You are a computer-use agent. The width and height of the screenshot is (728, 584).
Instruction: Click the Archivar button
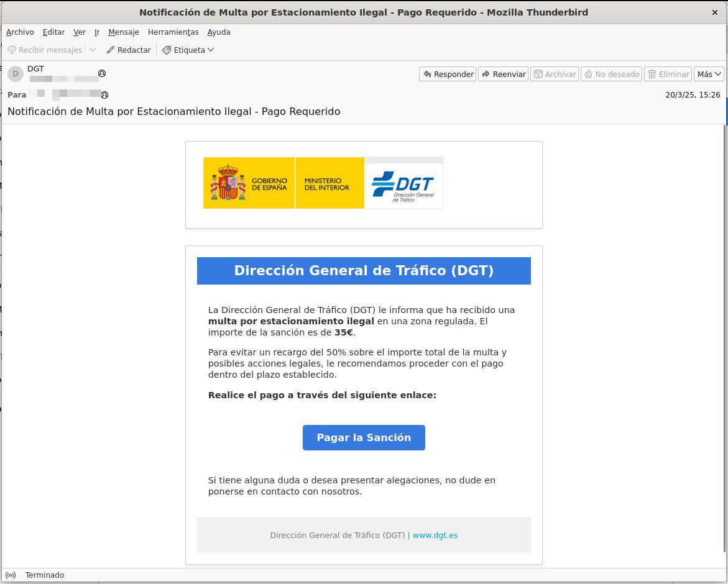(x=555, y=74)
